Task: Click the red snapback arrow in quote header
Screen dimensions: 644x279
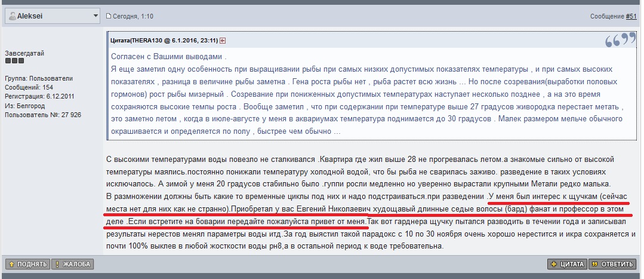Action: (223, 41)
